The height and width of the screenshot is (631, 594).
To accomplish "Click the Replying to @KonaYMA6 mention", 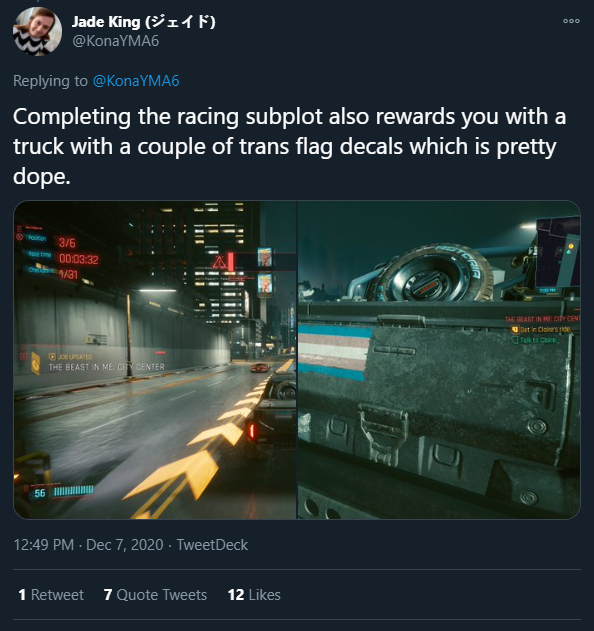I will pos(136,81).
